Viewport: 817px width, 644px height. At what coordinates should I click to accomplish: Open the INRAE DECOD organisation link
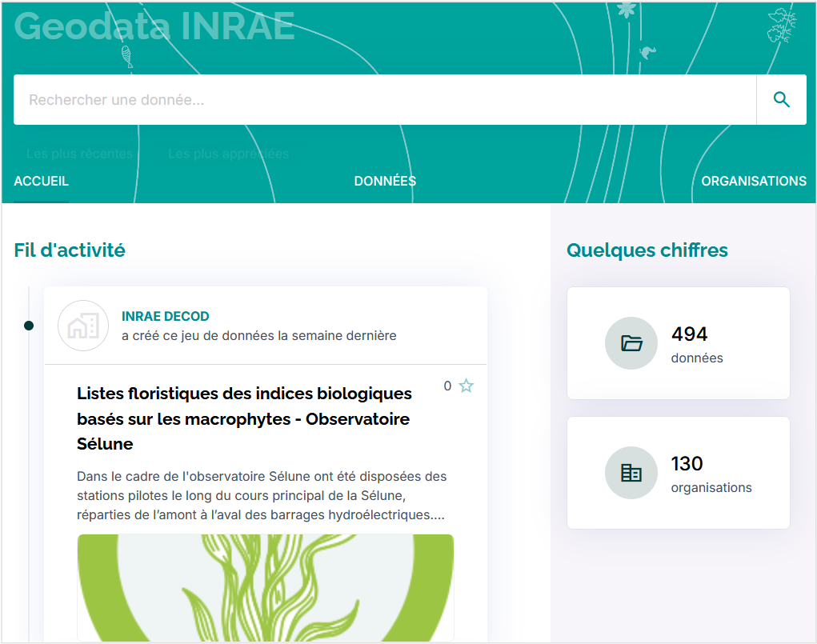point(165,316)
